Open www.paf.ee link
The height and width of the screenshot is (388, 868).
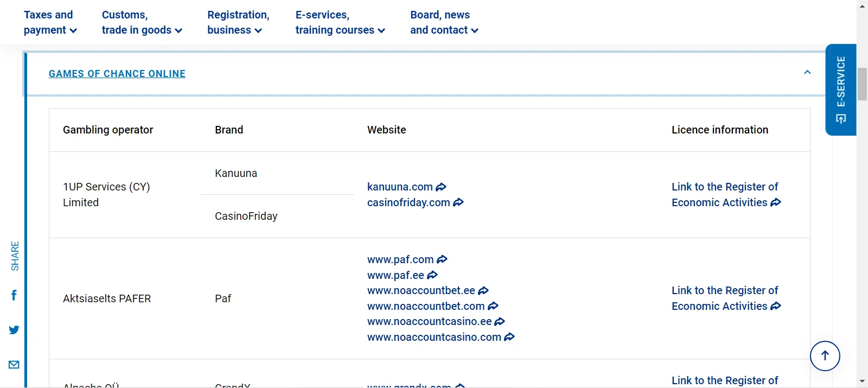[x=402, y=275]
